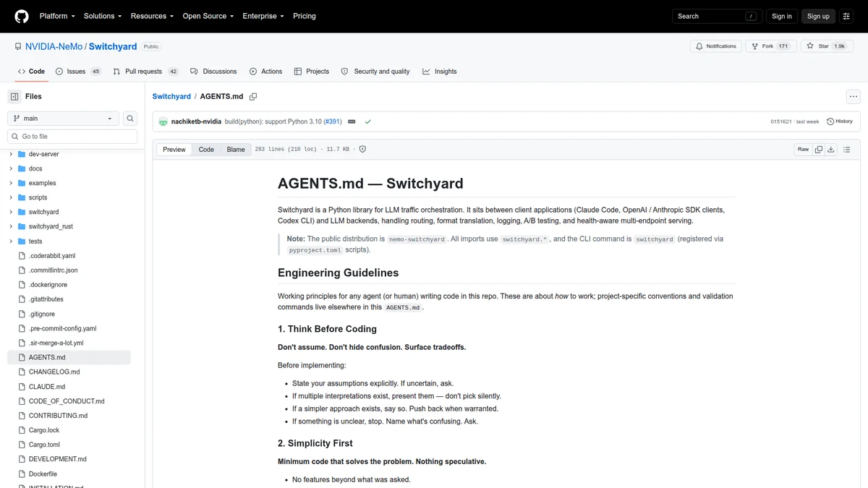The width and height of the screenshot is (868, 488).
Task: Collapse the Files side panel icon
Action: click(14, 96)
